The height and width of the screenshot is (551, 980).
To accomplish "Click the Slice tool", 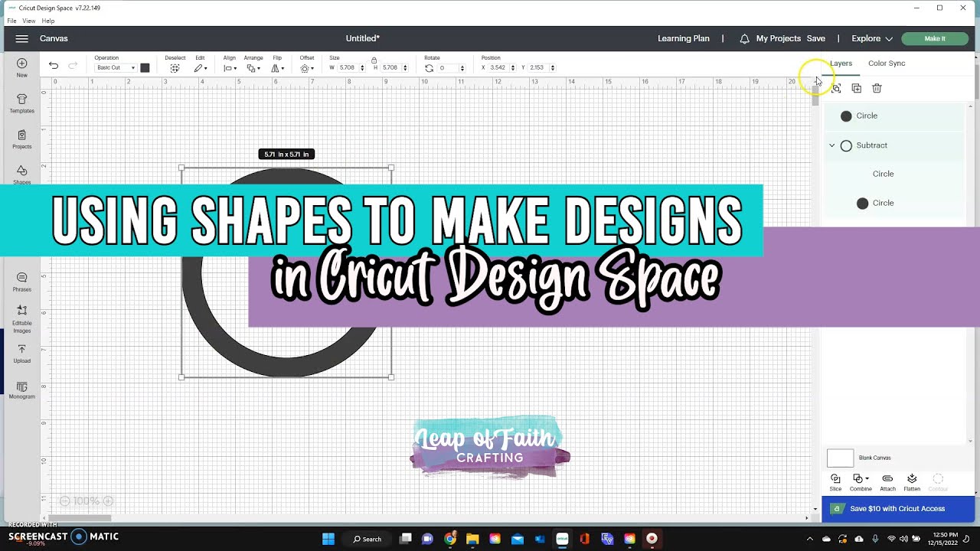I will pyautogui.click(x=835, y=482).
